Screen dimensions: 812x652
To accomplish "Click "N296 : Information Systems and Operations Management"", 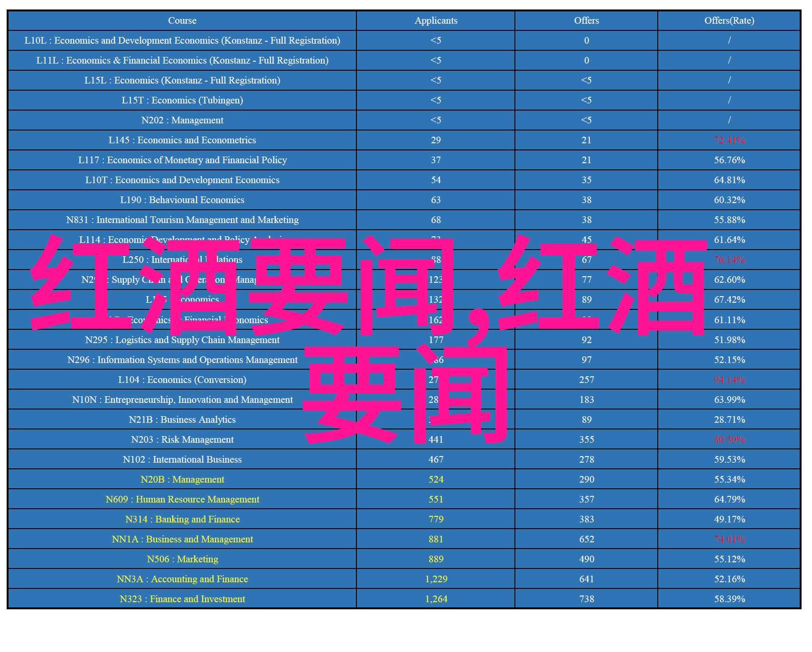I will [182, 360].
